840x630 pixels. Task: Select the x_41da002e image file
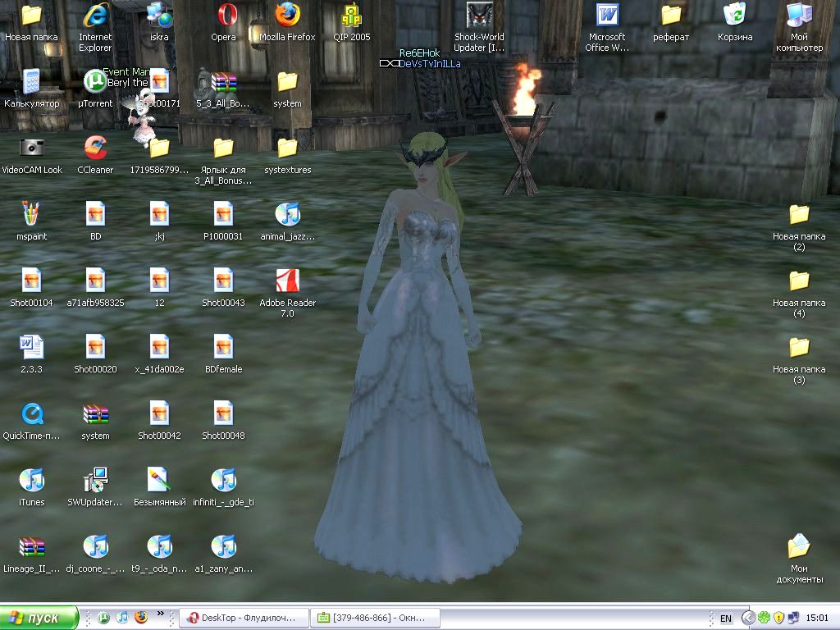tap(159, 348)
